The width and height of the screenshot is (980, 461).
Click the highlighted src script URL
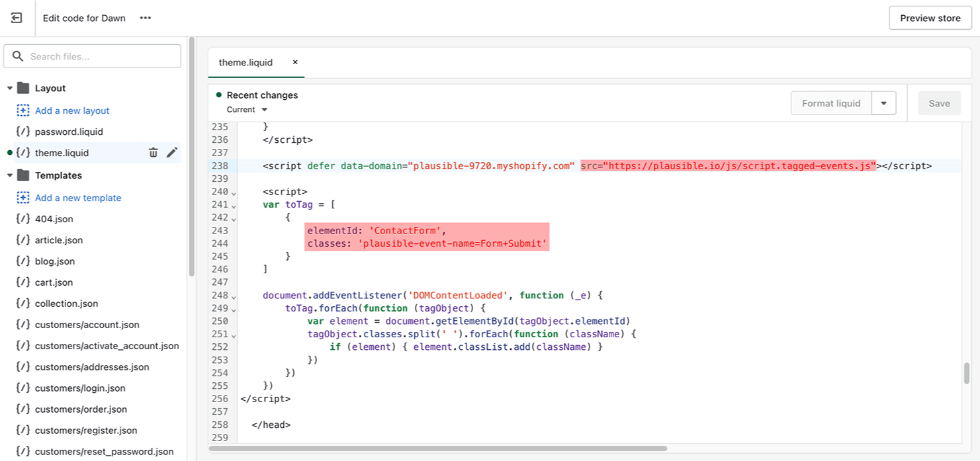[x=729, y=166]
